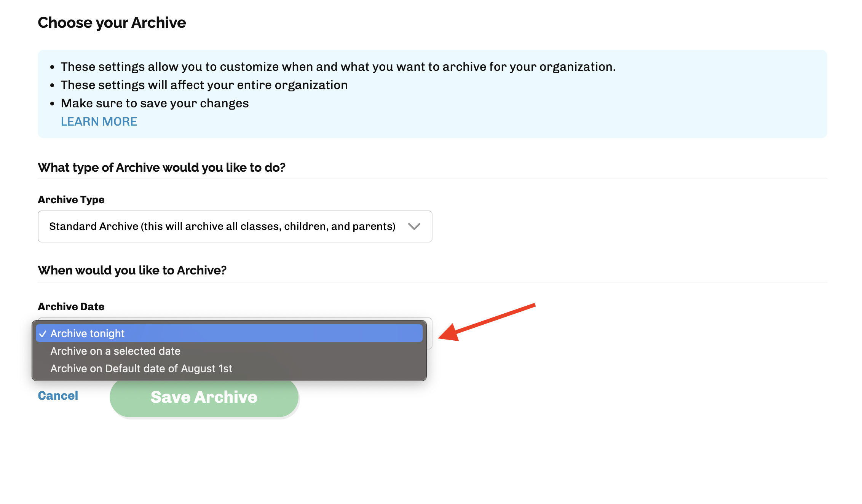Click the red arrow annotation
The width and height of the screenshot is (862, 504).
(x=487, y=322)
